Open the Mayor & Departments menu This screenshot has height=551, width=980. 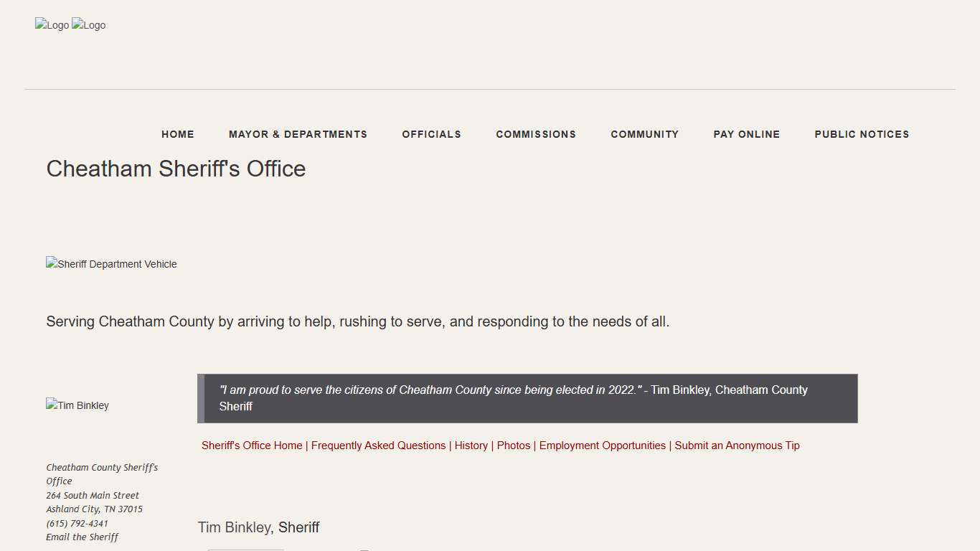pyautogui.click(x=298, y=134)
